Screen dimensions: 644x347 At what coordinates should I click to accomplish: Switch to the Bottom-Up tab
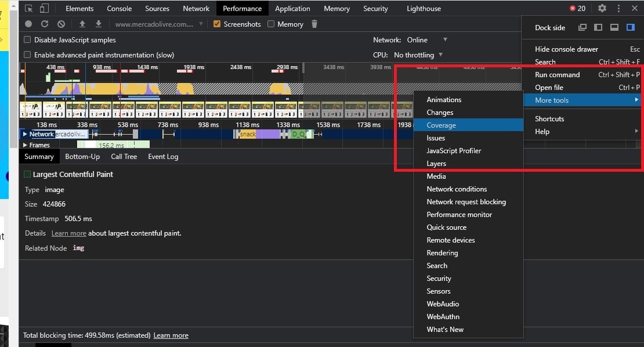click(x=82, y=157)
